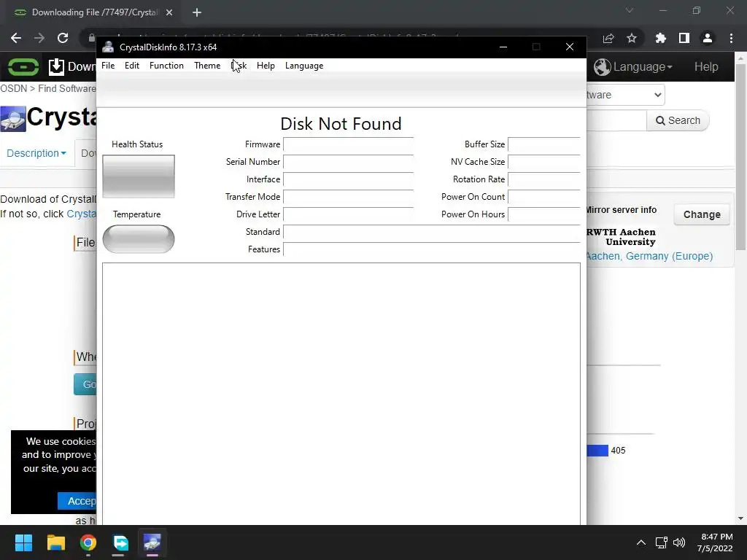Viewport: 747px width, 560px height.
Task: Click the OSDN logo icon
Action: click(23, 66)
